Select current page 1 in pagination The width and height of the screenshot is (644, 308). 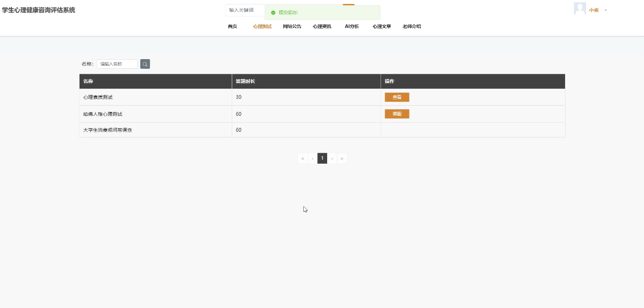coord(323,159)
